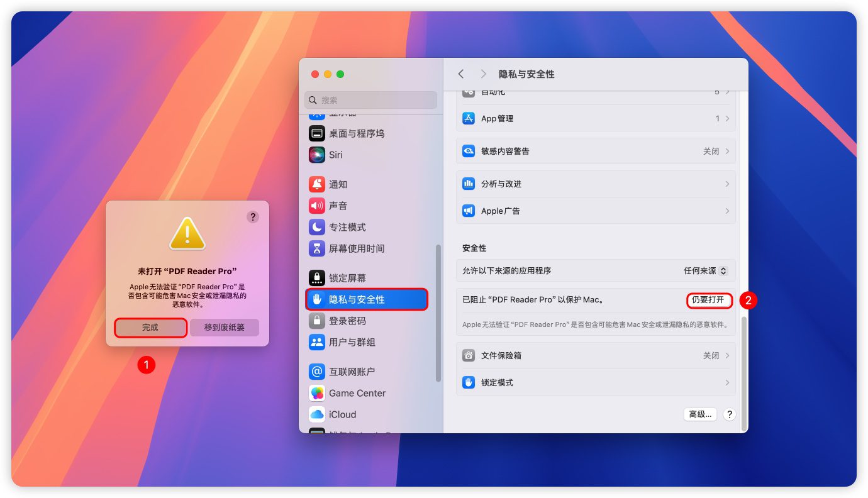Viewport: 868px width, 498px height.
Task: Select the iCloud cloud icon
Action: (x=317, y=414)
